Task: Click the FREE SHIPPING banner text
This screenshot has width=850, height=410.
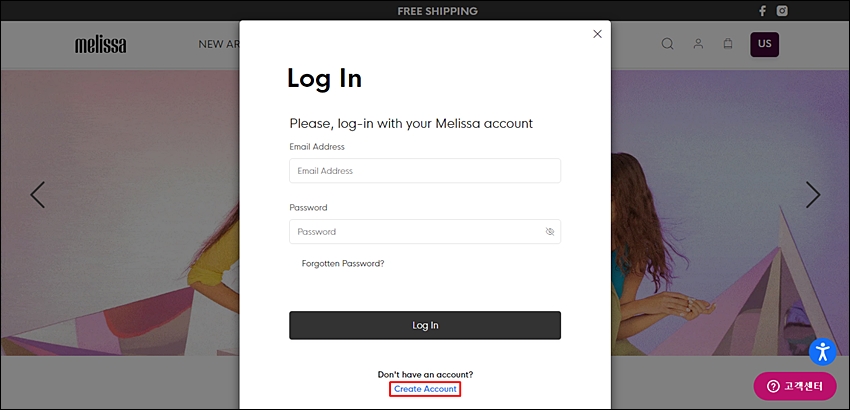Action: point(437,11)
